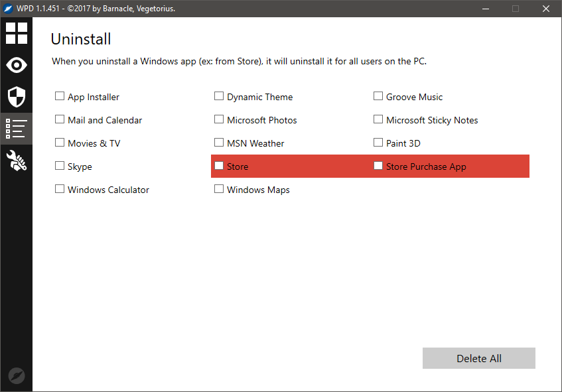The height and width of the screenshot is (392, 562).
Task: Check the highlighted Store checkbox
Action: [x=219, y=166]
